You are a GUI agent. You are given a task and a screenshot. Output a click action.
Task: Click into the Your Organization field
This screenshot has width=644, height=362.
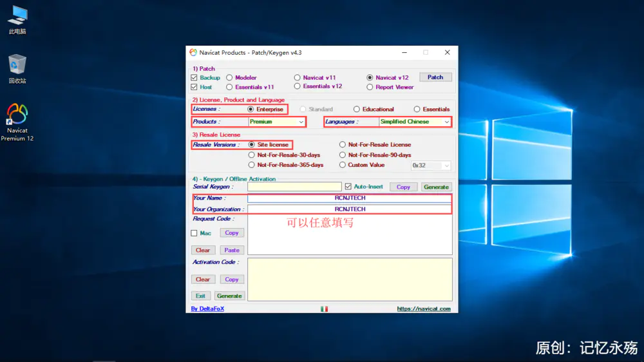(350, 209)
